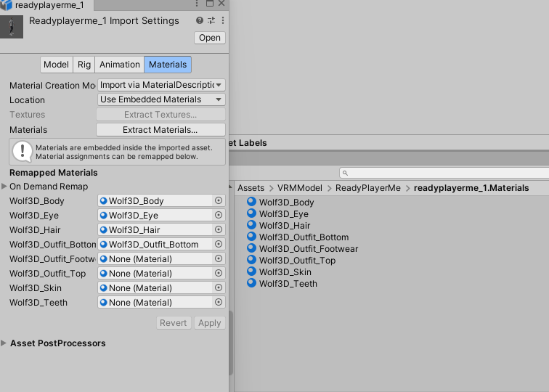This screenshot has height=392, width=549.
Task: Open Location dropdown set to Use Embedded Materials
Action: point(161,99)
